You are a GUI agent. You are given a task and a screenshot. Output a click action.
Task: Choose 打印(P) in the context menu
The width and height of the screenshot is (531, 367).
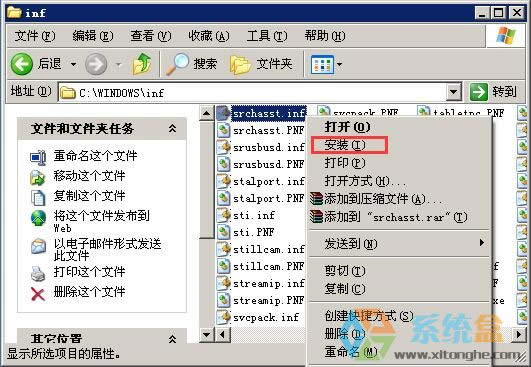pyautogui.click(x=345, y=163)
